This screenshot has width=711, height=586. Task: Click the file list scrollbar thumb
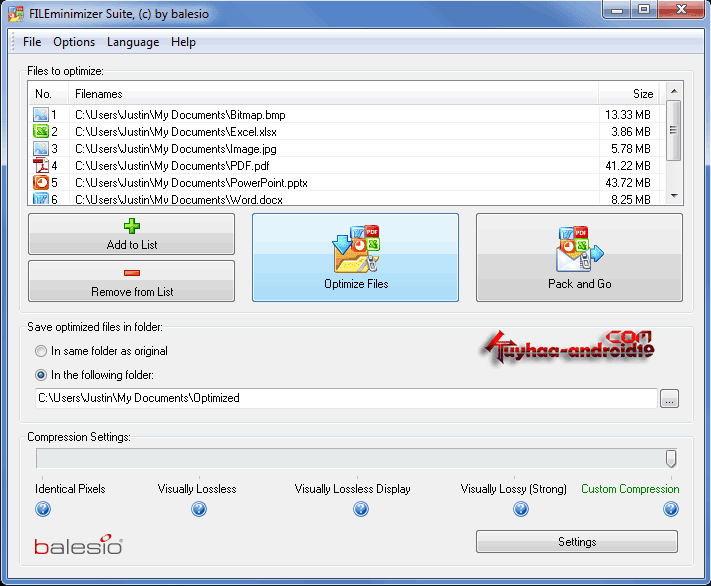click(674, 130)
